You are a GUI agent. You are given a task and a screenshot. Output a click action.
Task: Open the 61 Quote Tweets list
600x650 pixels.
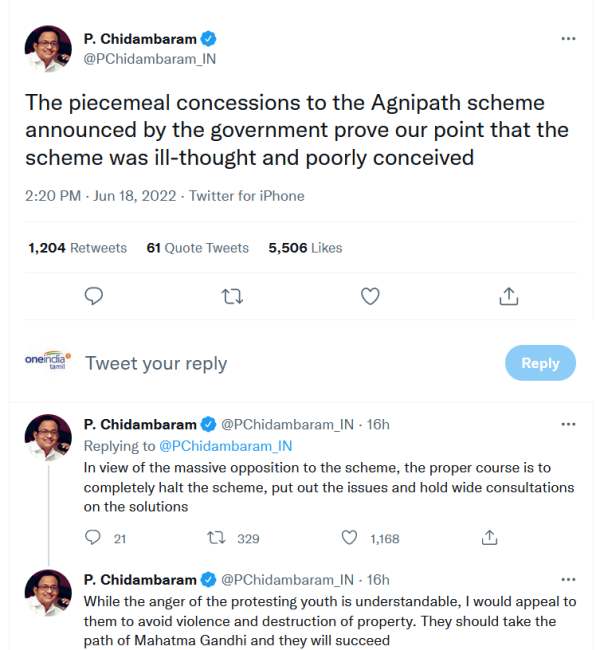[x=197, y=247]
